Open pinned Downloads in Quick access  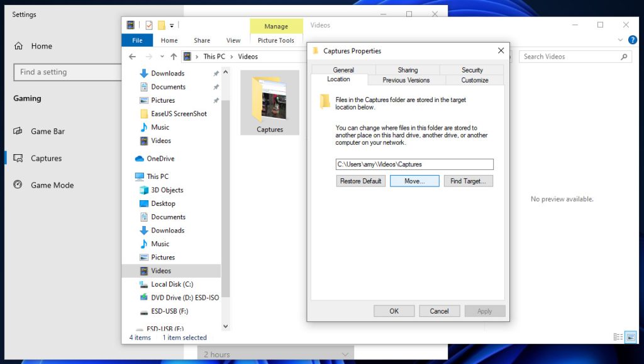point(168,73)
